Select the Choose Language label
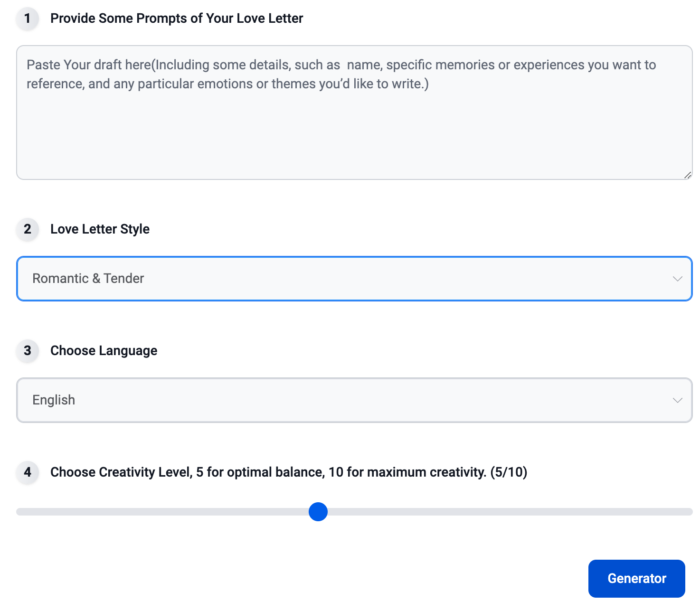700x601 pixels. (x=104, y=351)
